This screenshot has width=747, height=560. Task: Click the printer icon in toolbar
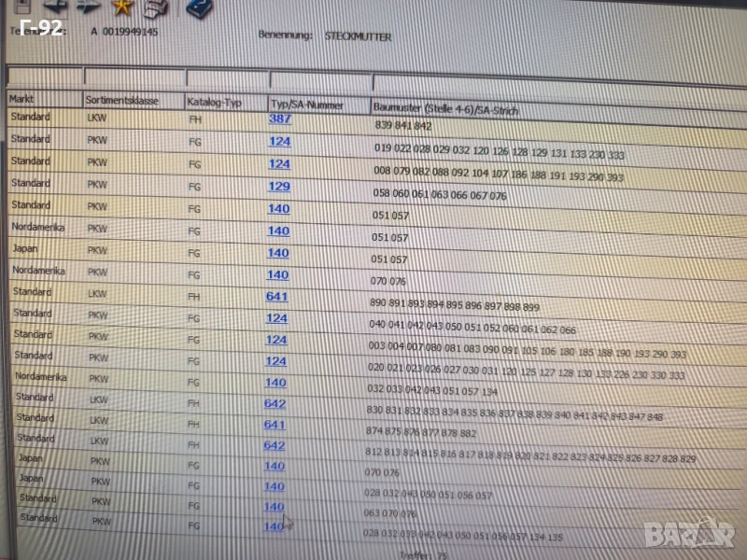156,7
